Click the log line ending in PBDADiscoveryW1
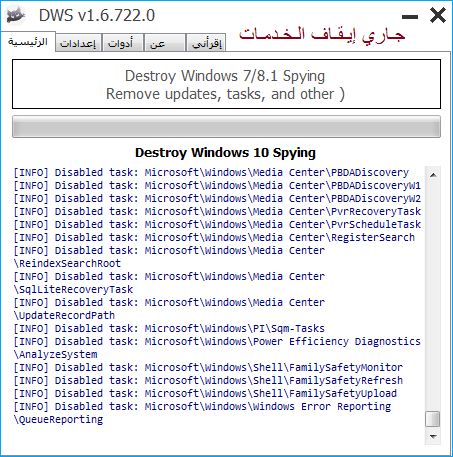 pyautogui.click(x=217, y=186)
